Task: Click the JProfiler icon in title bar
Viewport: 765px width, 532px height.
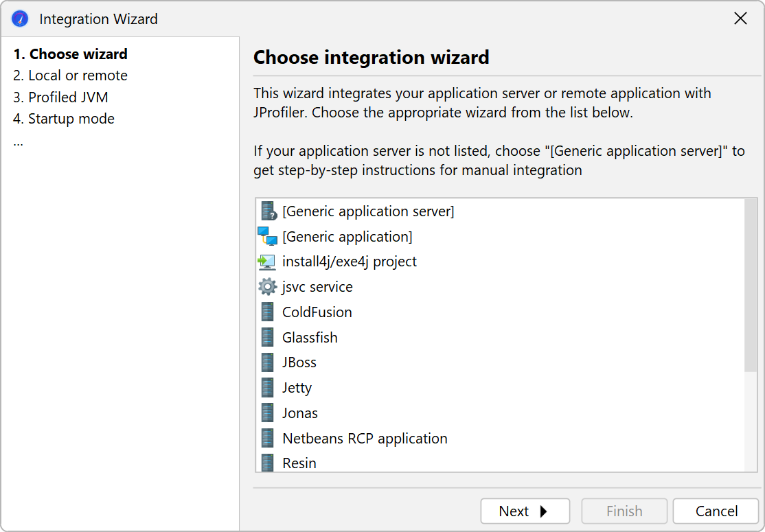Action: coord(21,19)
